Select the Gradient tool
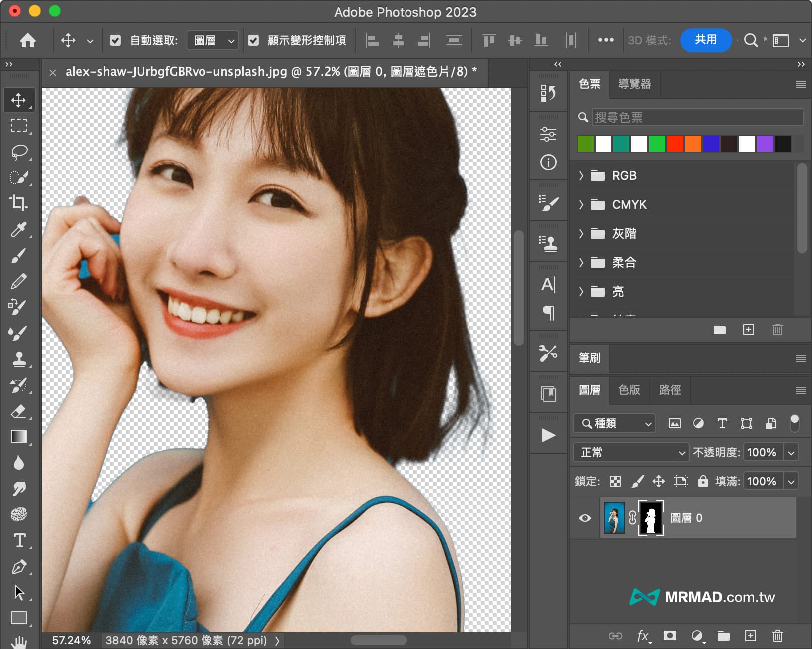Viewport: 812px width, 649px height. (x=19, y=437)
